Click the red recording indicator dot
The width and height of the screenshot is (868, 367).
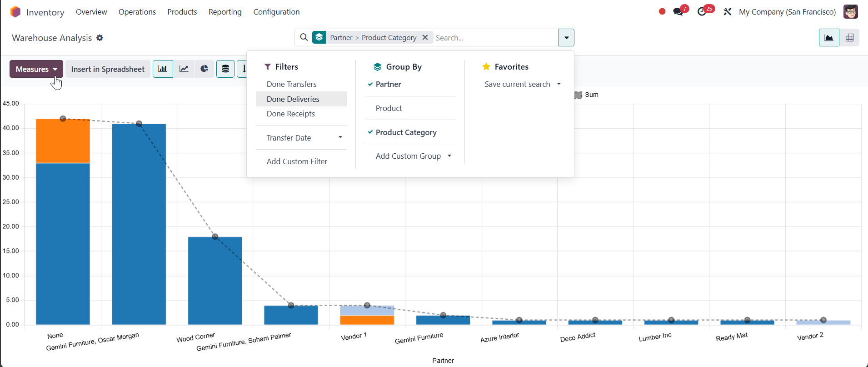[x=662, y=11]
